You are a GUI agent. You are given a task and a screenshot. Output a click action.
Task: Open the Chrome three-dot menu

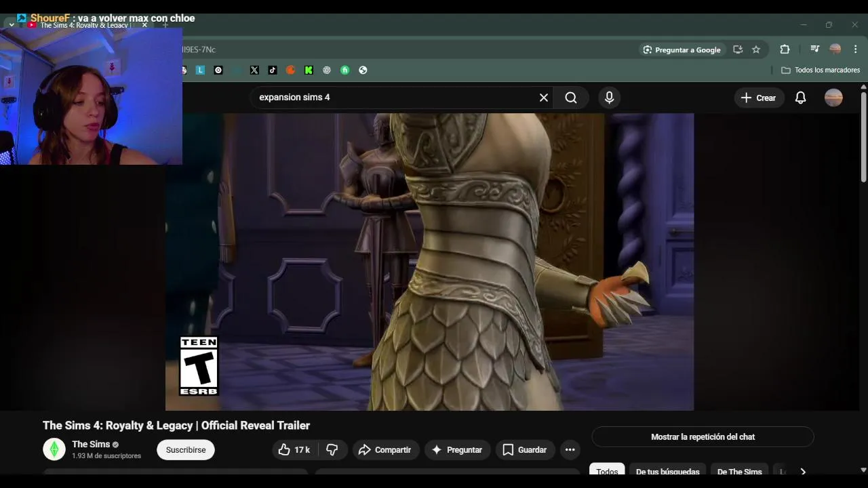pyautogui.click(x=855, y=49)
